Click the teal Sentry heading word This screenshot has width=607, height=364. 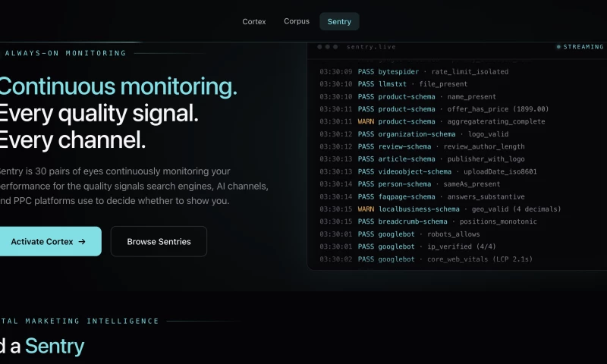55,347
